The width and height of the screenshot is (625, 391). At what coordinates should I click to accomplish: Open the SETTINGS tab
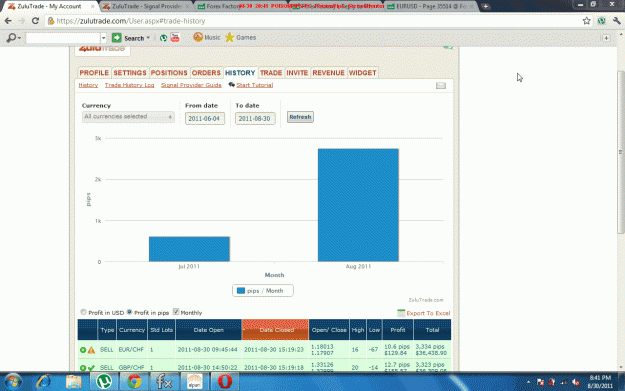tap(130, 73)
